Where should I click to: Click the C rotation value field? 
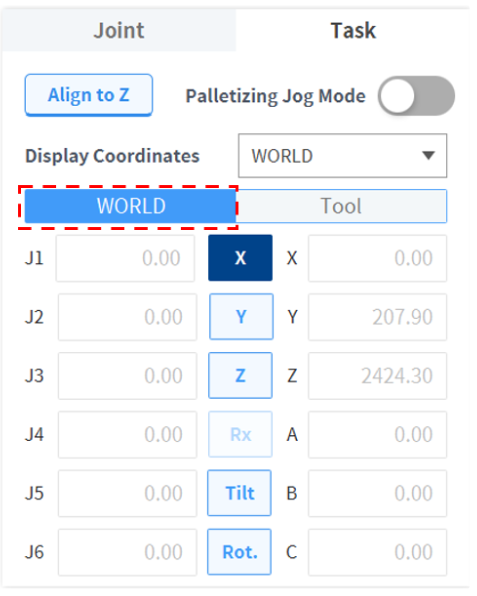(x=377, y=552)
